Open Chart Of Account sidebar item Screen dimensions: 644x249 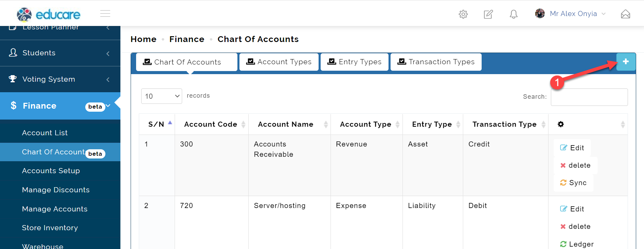click(60, 152)
